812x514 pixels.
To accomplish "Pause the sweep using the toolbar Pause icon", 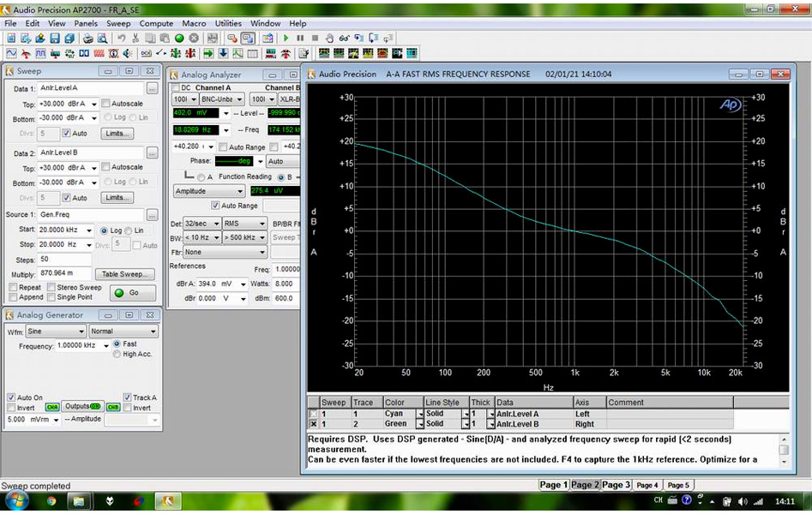I will pyautogui.click(x=300, y=38).
